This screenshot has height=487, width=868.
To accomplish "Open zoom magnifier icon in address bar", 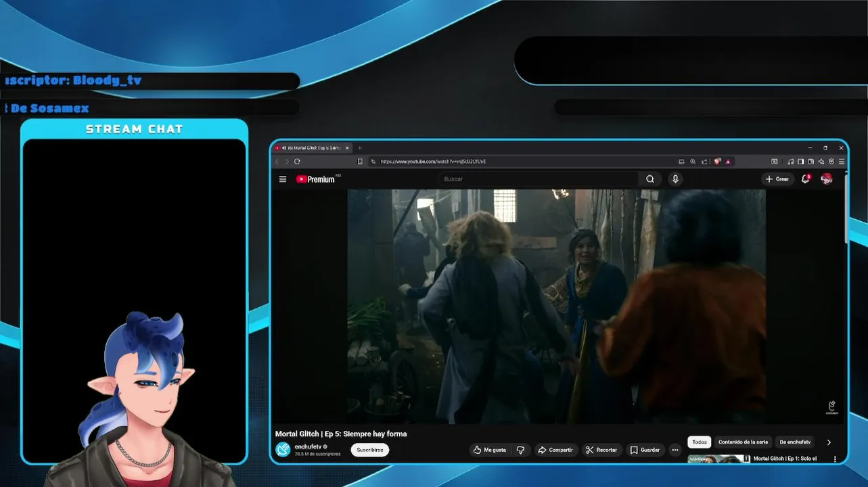I will pos(693,162).
